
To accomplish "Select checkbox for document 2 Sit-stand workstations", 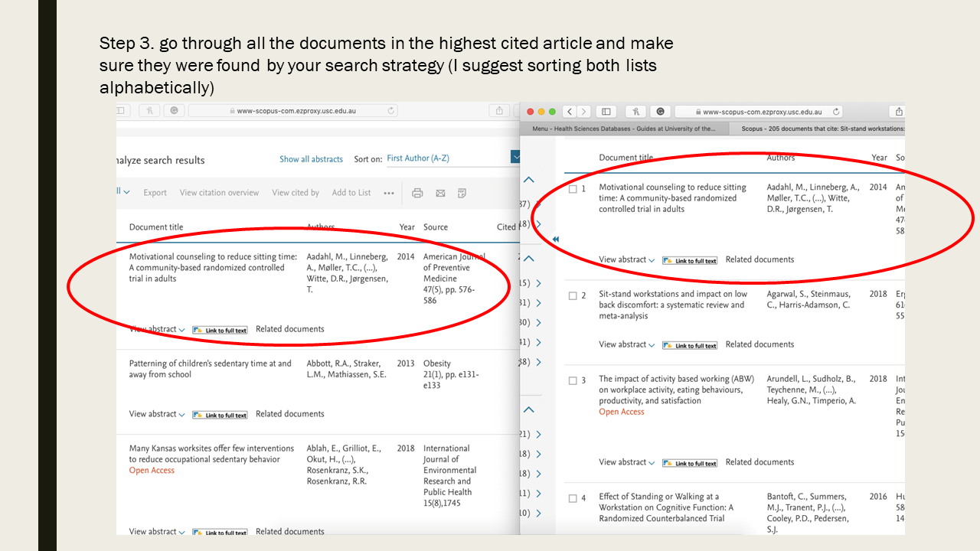I will 573,295.
